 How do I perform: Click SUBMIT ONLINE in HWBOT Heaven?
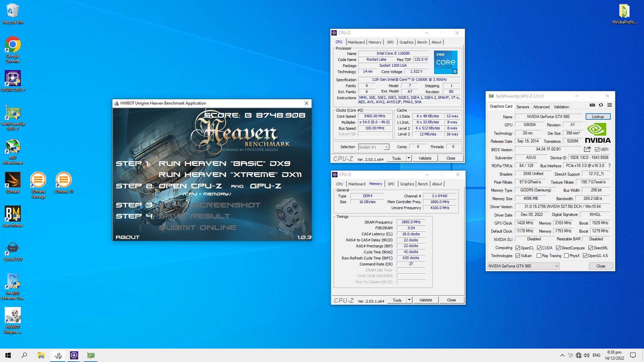pyautogui.click(x=198, y=228)
